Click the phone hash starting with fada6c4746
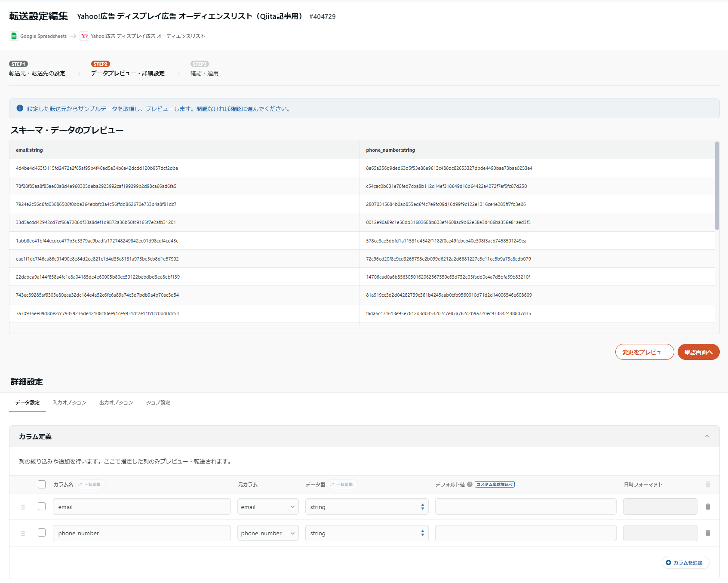The height and width of the screenshot is (583, 728). pos(448,313)
